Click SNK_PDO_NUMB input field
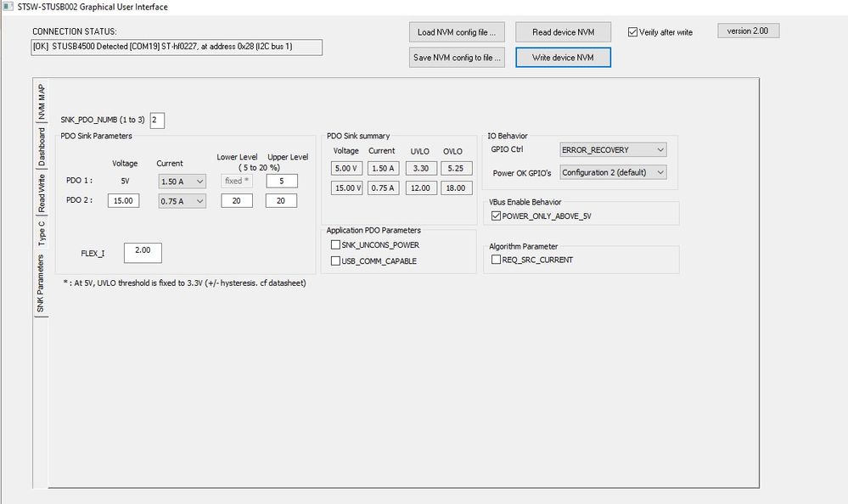The width and height of the screenshot is (848, 504). point(157,120)
